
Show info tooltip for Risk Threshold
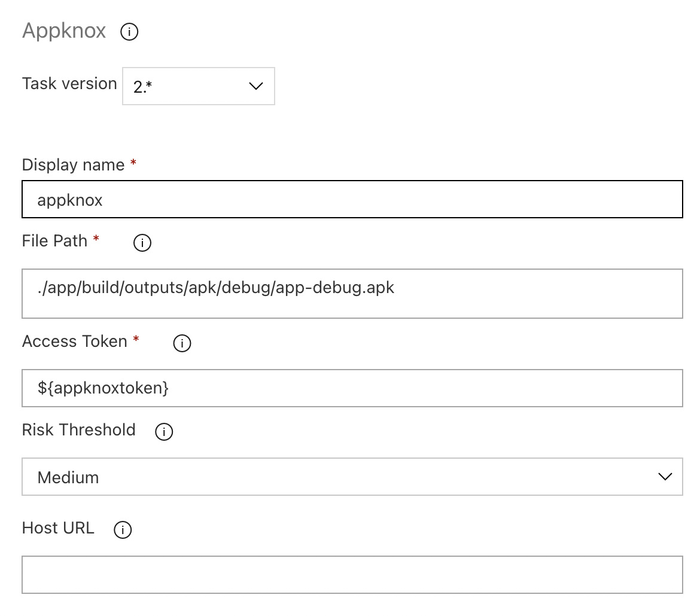(x=164, y=431)
